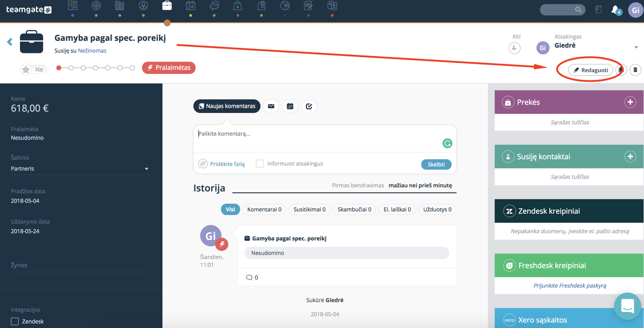Click the Redaguoti edit button

[590, 70]
